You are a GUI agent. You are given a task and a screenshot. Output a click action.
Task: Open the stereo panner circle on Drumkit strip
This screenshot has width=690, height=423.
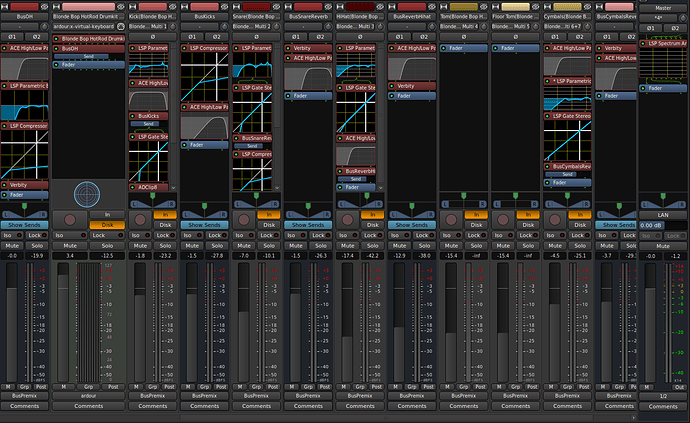(87, 192)
